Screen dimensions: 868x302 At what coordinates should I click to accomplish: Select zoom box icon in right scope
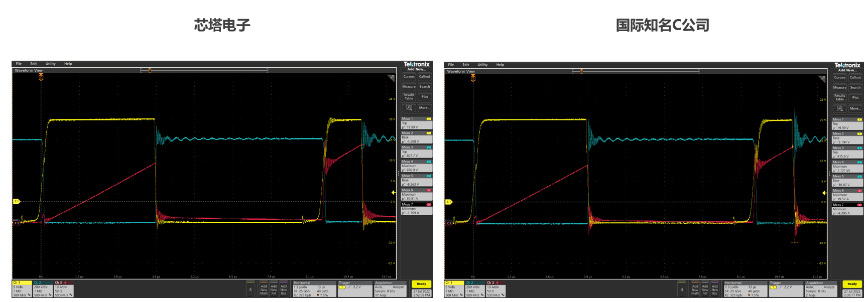coord(839,109)
